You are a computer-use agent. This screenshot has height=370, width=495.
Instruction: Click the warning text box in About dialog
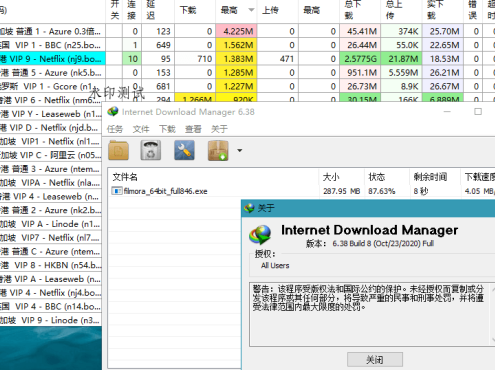pos(368,314)
